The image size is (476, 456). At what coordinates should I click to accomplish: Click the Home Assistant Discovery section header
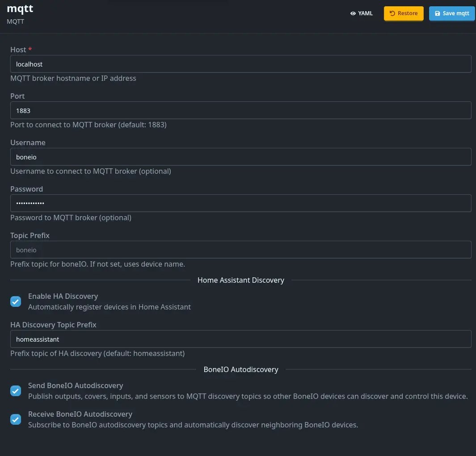pos(240,280)
